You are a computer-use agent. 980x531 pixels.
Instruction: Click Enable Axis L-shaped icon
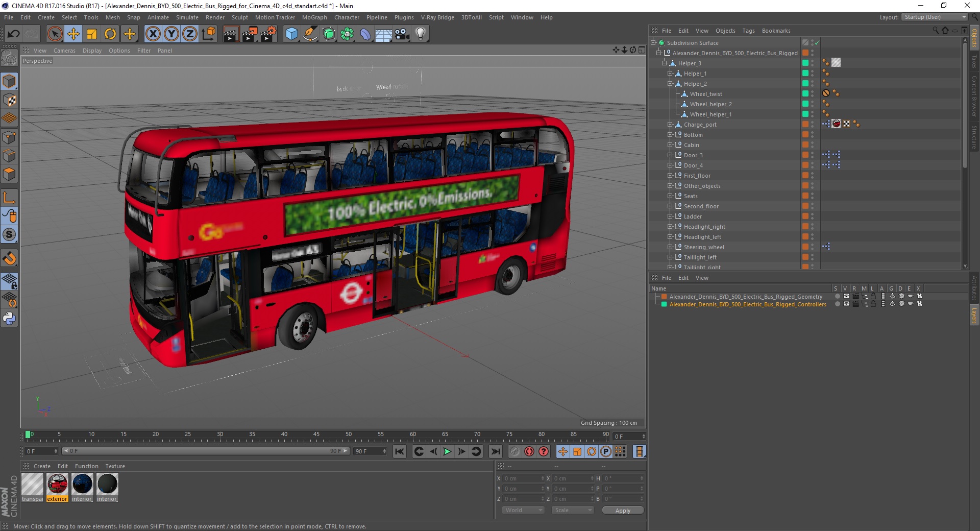tap(9, 198)
